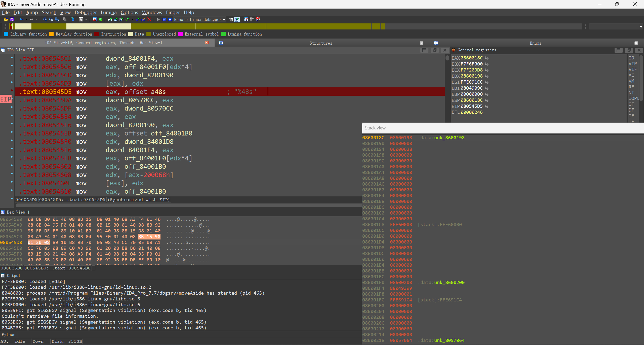The width and height of the screenshot is (644, 345).
Task: Open the Debugger menu
Action: pyautogui.click(x=86, y=12)
